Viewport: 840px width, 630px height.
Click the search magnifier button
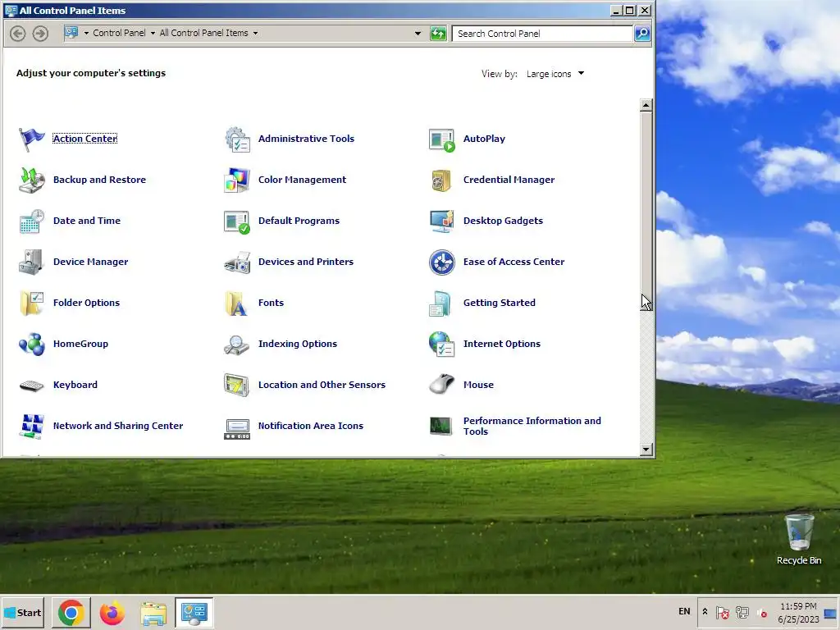[x=641, y=34]
